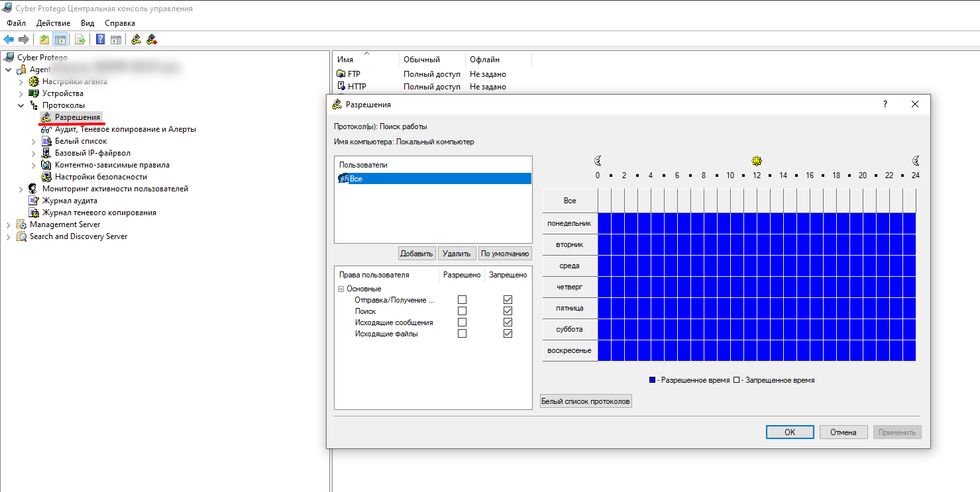
Task: Uncheck Запрещено for Исходящие сообщения
Action: [x=508, y=322]
